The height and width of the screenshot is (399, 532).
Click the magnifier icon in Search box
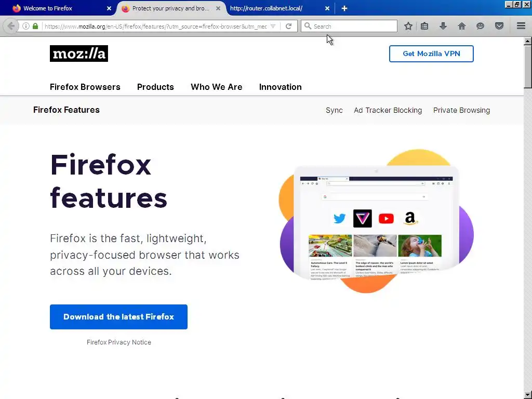[308, 26]
